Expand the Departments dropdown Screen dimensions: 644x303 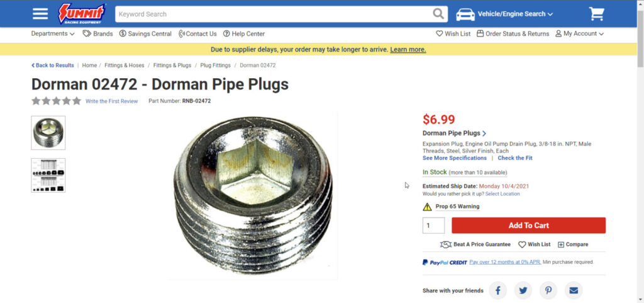point(53,34)
